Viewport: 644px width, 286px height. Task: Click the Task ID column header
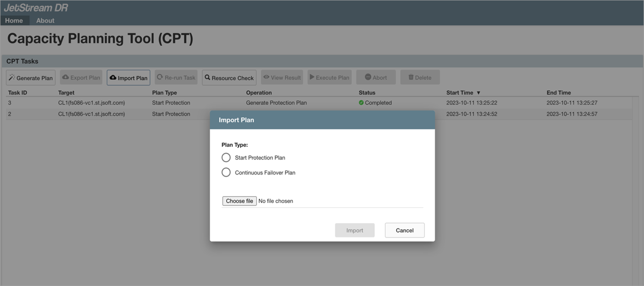point(17,93)
